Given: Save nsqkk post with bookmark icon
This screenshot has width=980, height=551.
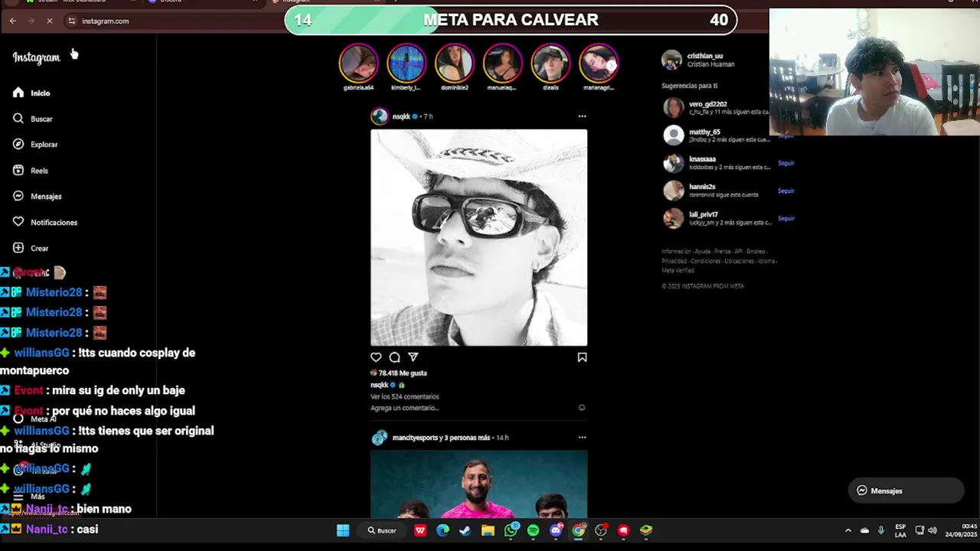Looking at the screenshot, I should [x=582, y=357].
